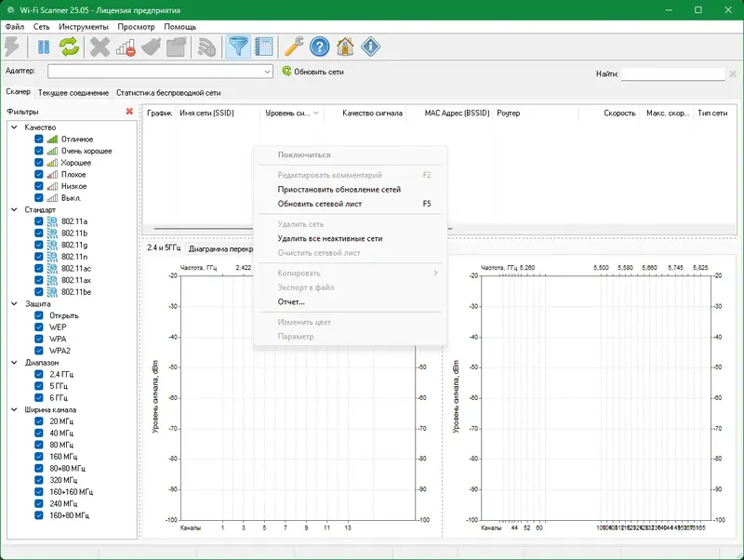This screenshot has width=744, height=560.
Task: Collapse the Защита filter group
Action: tap(14, 304)
